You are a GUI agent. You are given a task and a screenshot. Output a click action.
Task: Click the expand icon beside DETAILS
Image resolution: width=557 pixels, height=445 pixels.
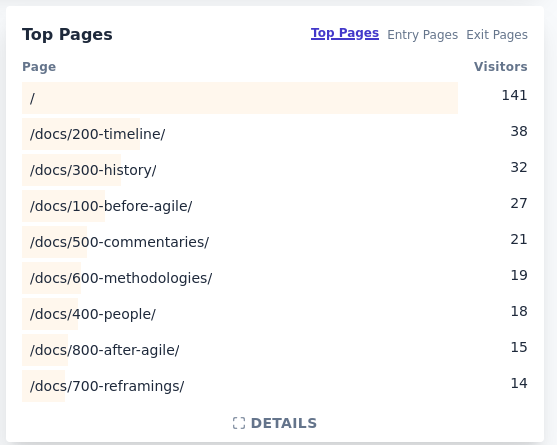239,423
